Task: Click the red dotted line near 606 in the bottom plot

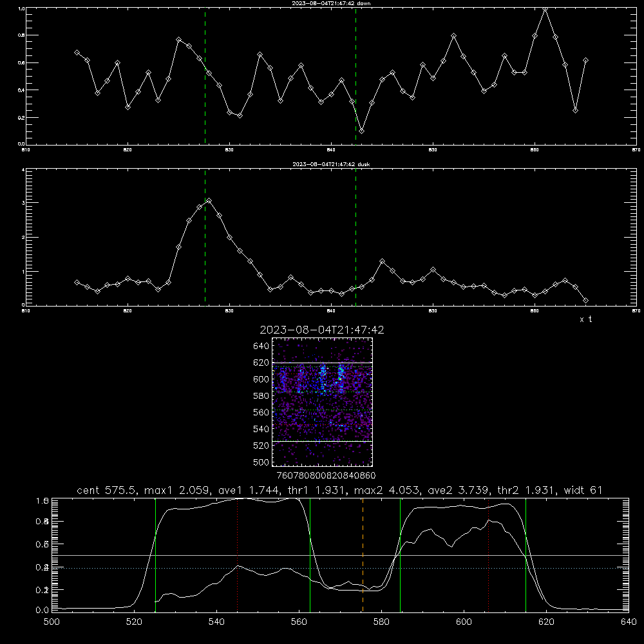Action: pyautogui.click(x=488, y=555)
